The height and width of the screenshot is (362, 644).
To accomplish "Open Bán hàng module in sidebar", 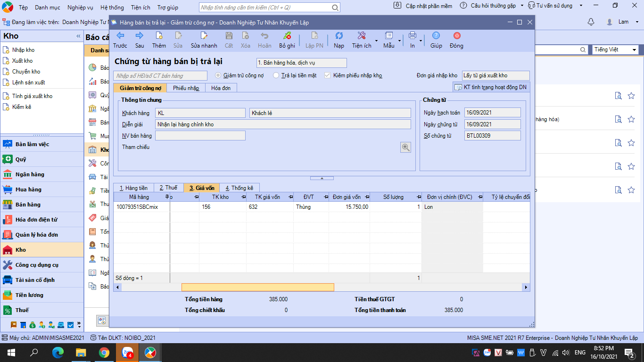I will tap(42, 205).
